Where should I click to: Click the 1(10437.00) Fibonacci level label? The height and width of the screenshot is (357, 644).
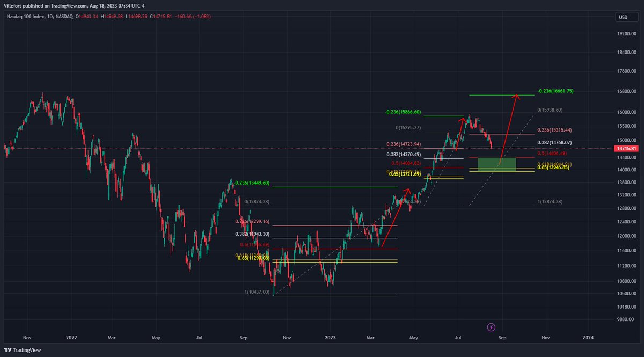click(x=257, y=292)
